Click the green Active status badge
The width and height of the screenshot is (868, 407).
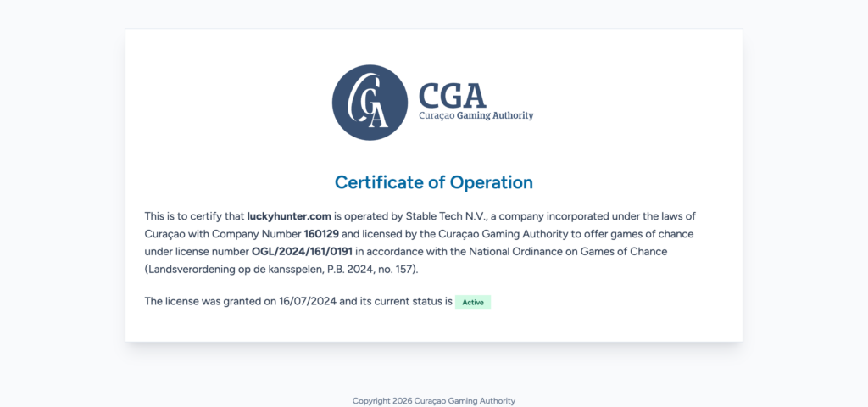pos(473,303)
